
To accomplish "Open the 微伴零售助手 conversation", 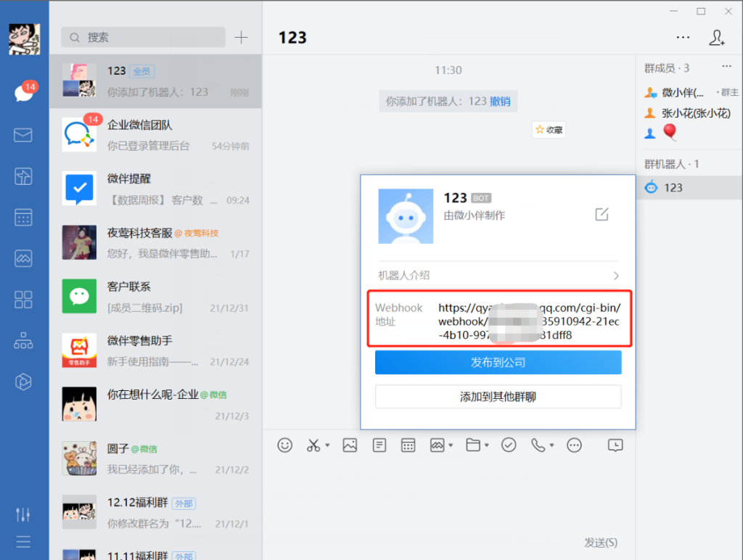I will tap(155, 351).
